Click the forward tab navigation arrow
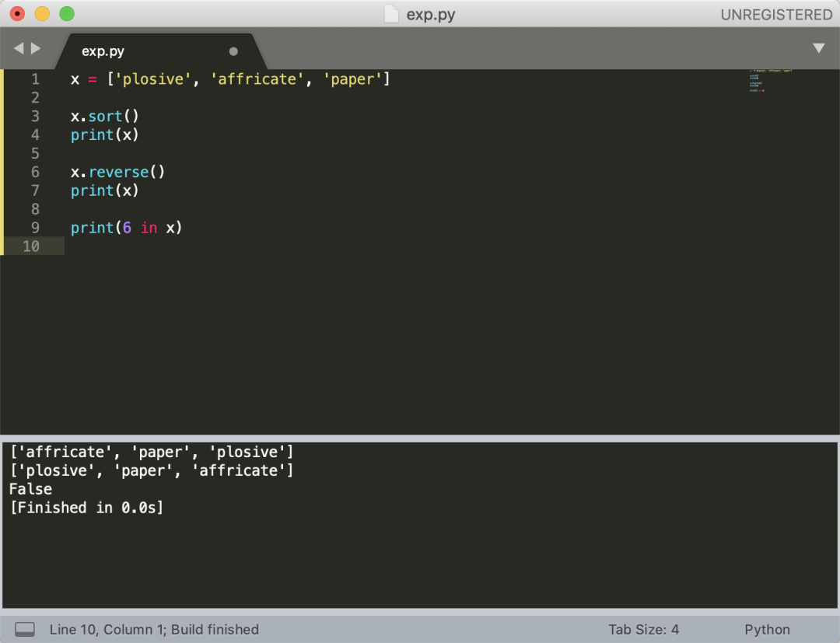 36,48
